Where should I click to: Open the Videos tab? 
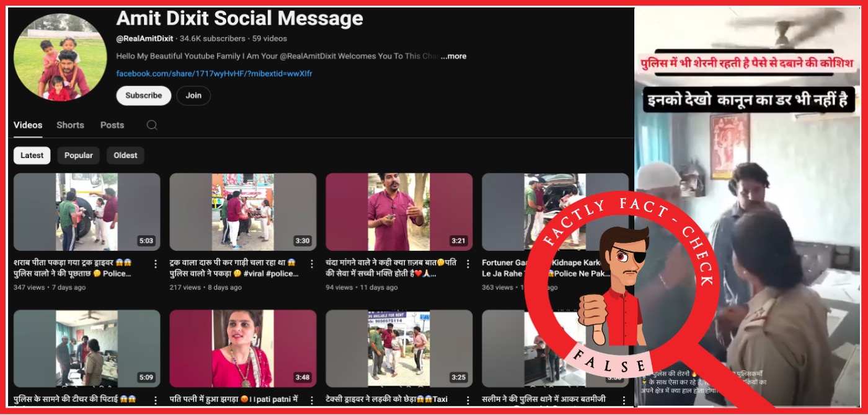click(28, 125)
